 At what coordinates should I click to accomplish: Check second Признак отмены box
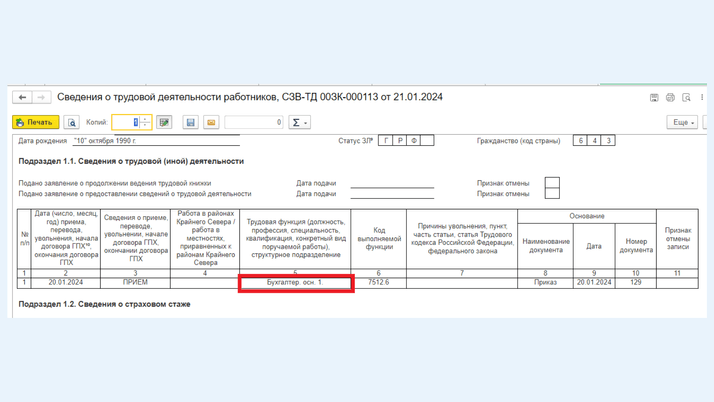click(x=552, y=193)
